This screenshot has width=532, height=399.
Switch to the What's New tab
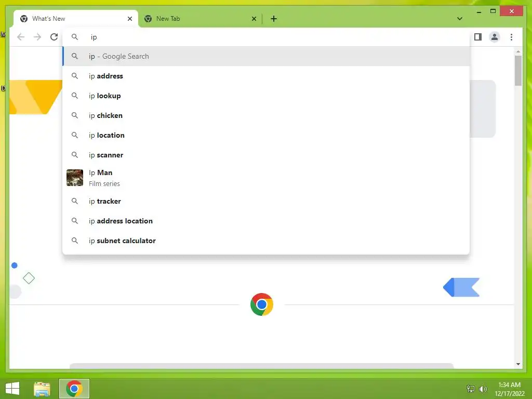76,19
